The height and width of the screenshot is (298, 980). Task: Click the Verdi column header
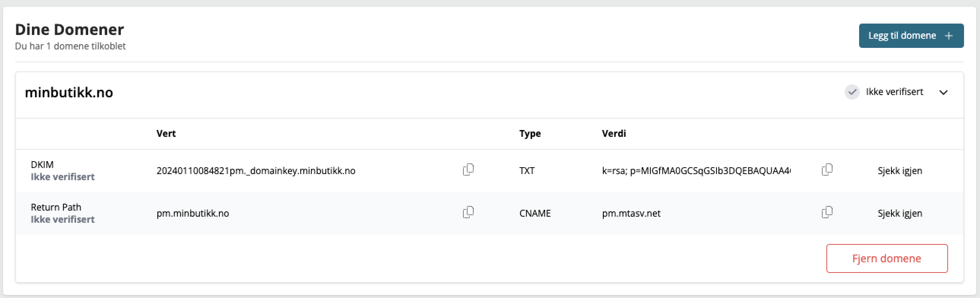[614, 133]
